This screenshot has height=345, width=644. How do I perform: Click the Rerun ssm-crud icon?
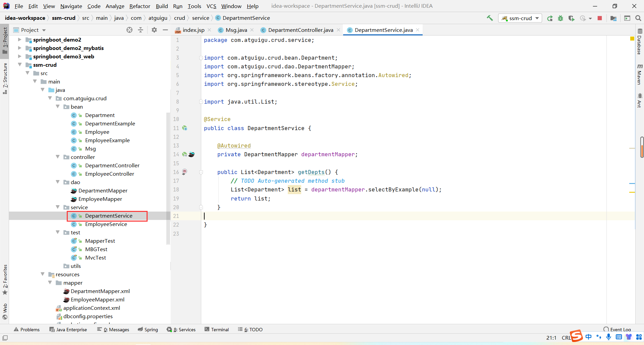click(550, 18)
